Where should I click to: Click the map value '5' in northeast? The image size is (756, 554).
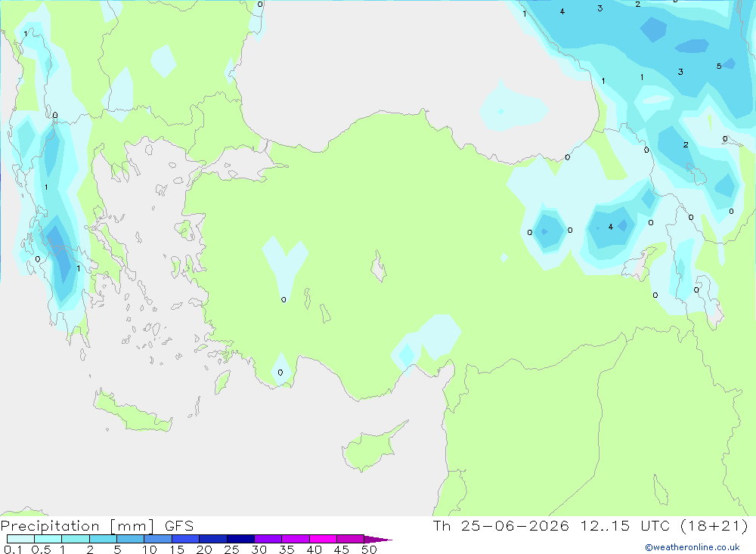(719, 66)
